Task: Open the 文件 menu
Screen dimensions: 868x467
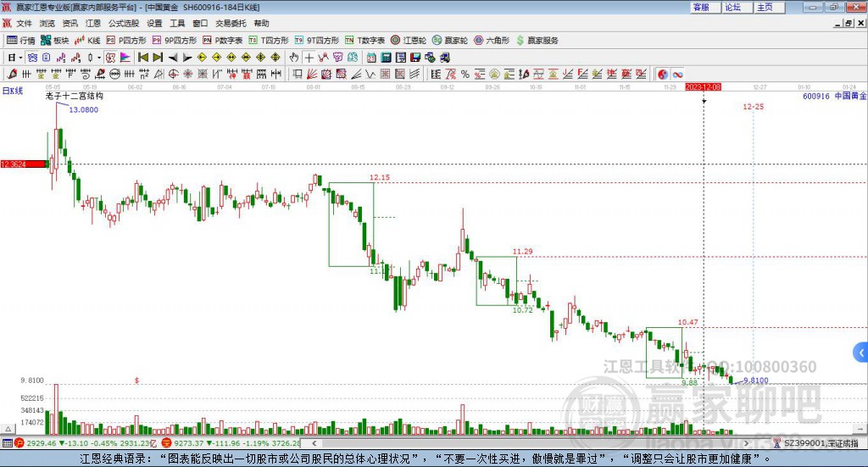Action: coord(25,23)
